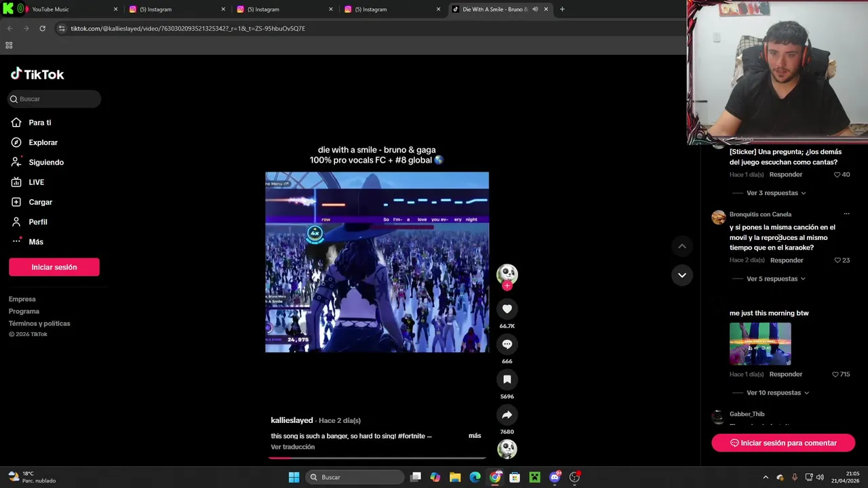Open three-dot menu on Bronquitis con Canela comment
The image size is (868, 488).
846,214
